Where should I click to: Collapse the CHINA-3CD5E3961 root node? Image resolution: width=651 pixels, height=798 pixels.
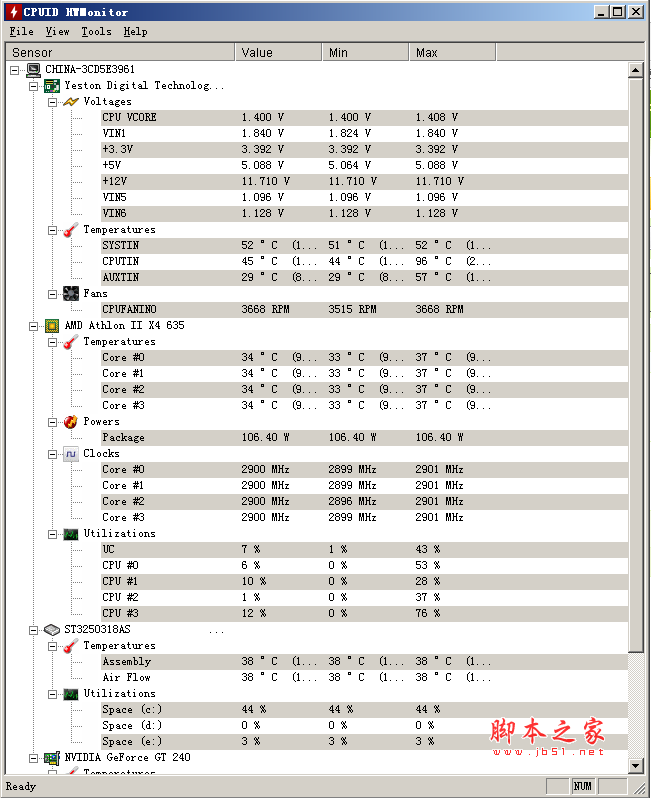click(15, 70)
